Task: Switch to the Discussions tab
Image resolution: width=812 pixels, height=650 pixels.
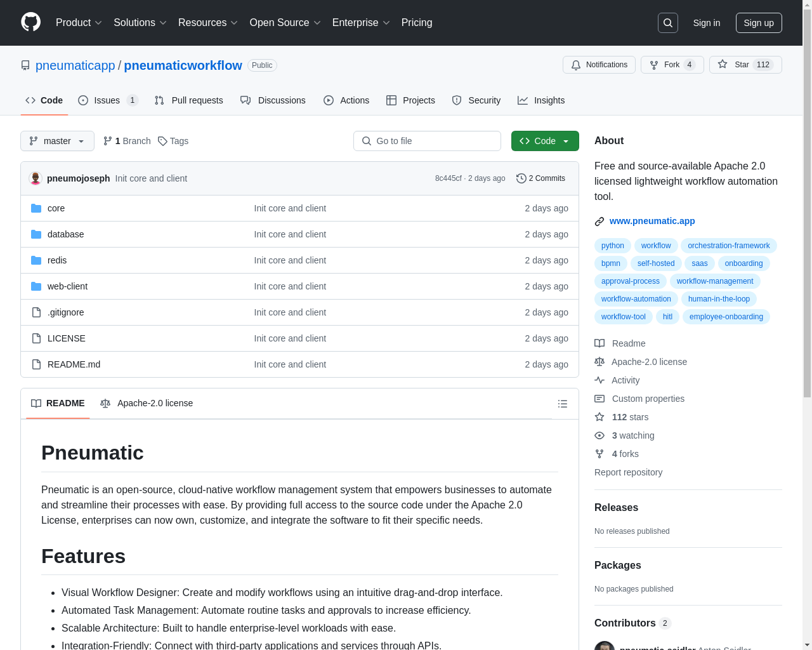Action: 273,100
